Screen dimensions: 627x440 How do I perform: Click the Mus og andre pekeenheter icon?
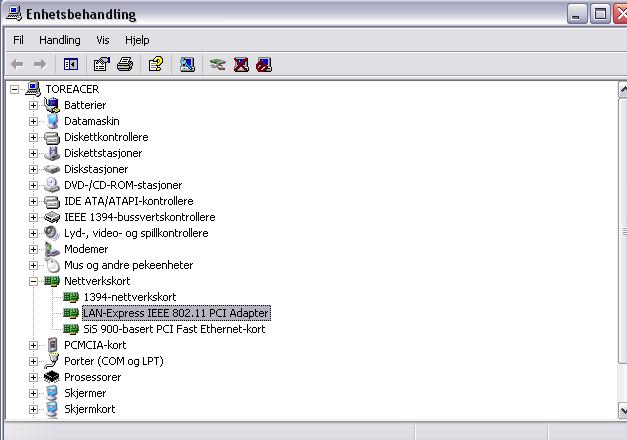pos(52,265)
